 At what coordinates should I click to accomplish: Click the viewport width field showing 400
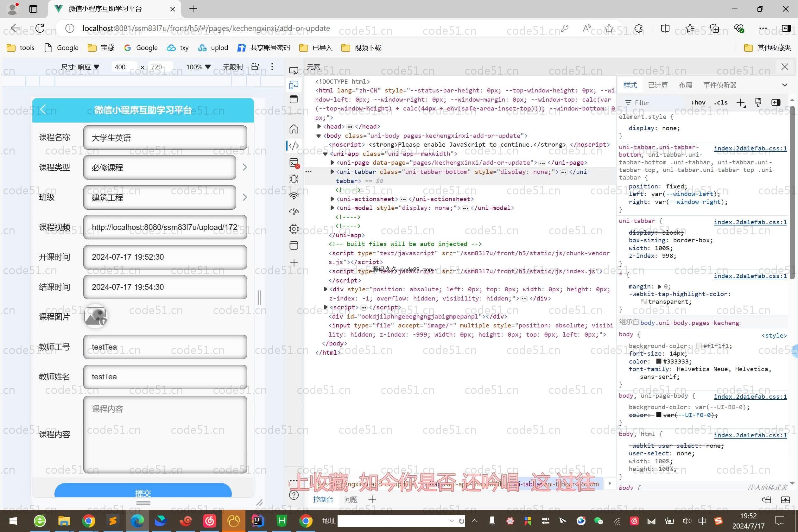[x=124, y=67]
